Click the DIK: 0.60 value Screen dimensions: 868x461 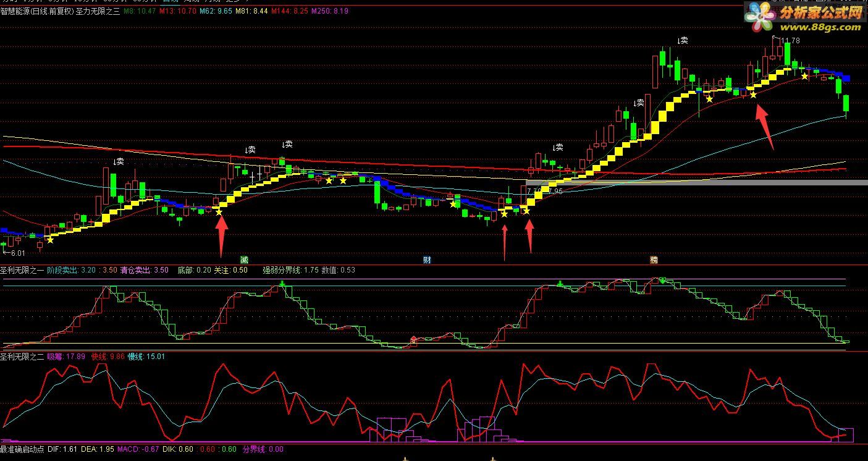(179, 449)
